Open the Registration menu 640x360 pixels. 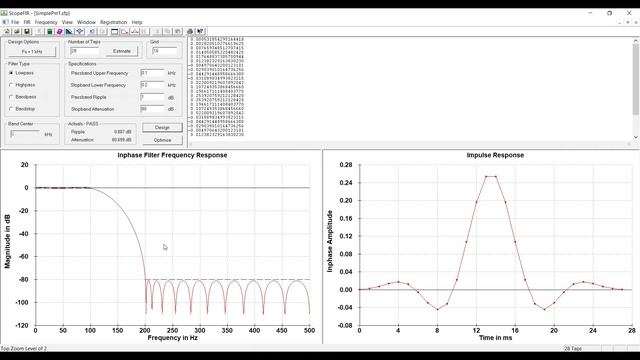[x=113, y=22]
